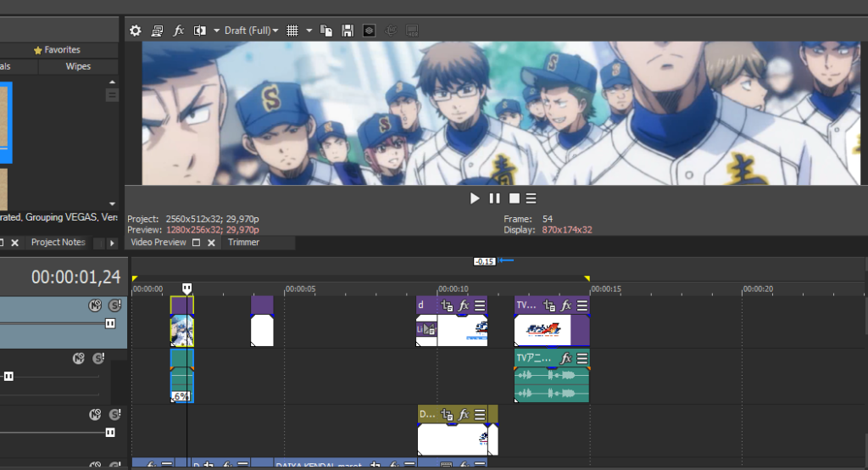Open Event FX on TVアニ audio clip
The height and width of the screenshot is (470, 868).
point(566,358)
